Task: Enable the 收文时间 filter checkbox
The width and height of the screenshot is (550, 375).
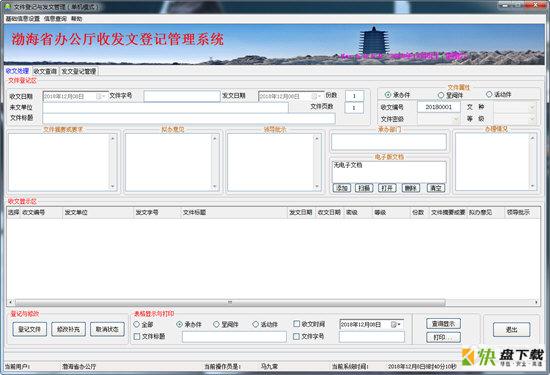Action: [x=296, y=324]
